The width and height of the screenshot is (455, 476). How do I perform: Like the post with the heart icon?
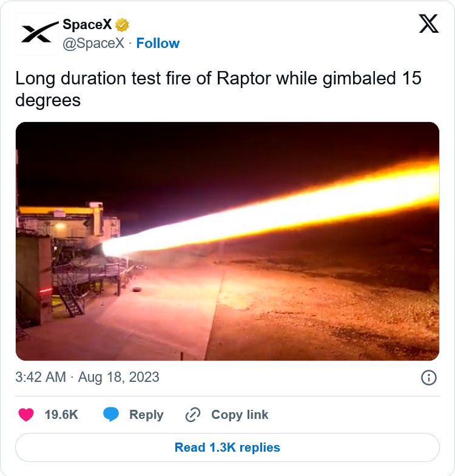click(x=26, y=415)
